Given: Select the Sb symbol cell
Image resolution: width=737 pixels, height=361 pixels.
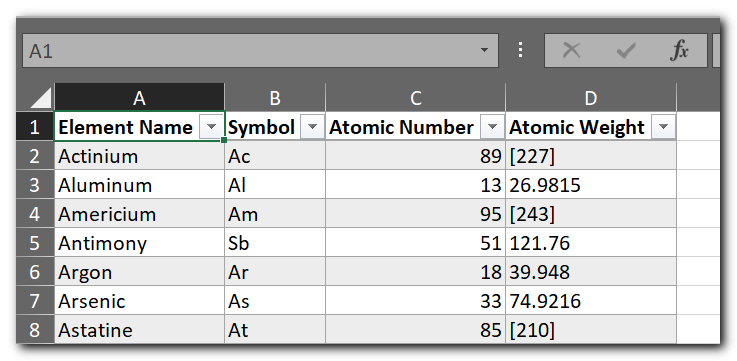Looking at the screenshot, I should click(275, 243).
